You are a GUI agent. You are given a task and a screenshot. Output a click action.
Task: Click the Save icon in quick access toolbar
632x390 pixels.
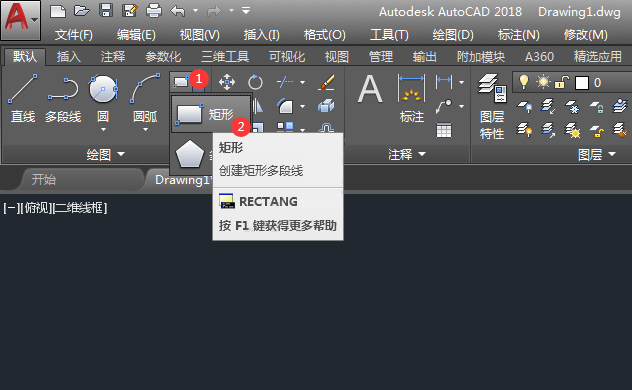point(106,10)
